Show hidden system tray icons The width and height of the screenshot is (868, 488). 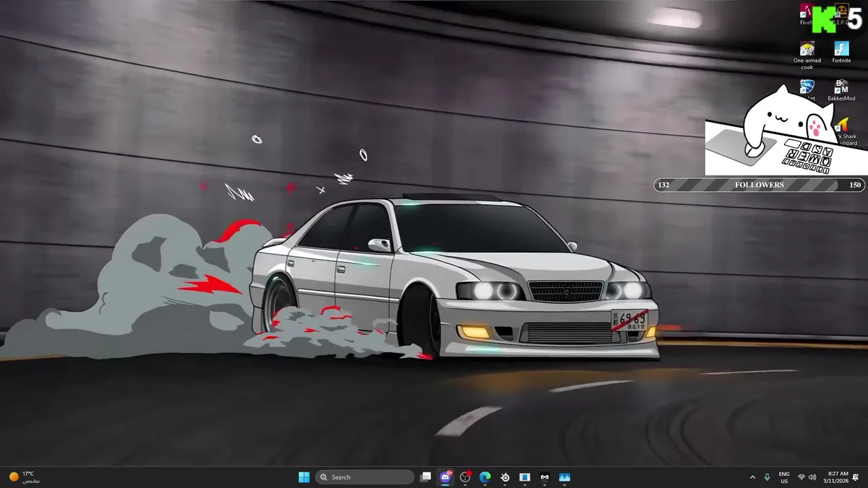752,477
